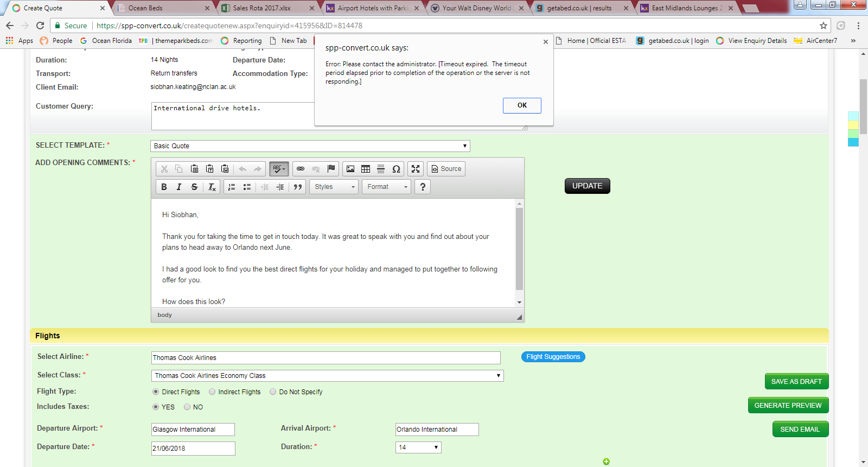Image resolution: width=868 pixels, height=467 pixels.
Task: Click the Copy icon in editor toolbar
Action: point(179,169)
